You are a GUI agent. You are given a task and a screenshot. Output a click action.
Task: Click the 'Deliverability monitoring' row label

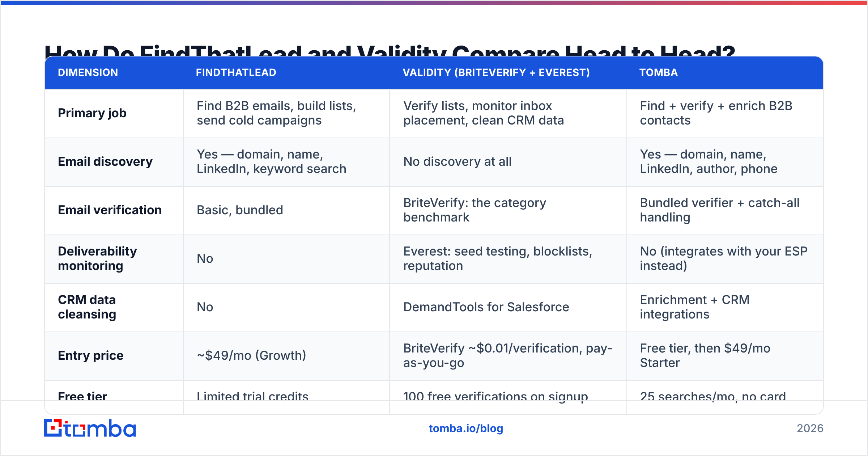pyautogui.click(x=97, y=259)
